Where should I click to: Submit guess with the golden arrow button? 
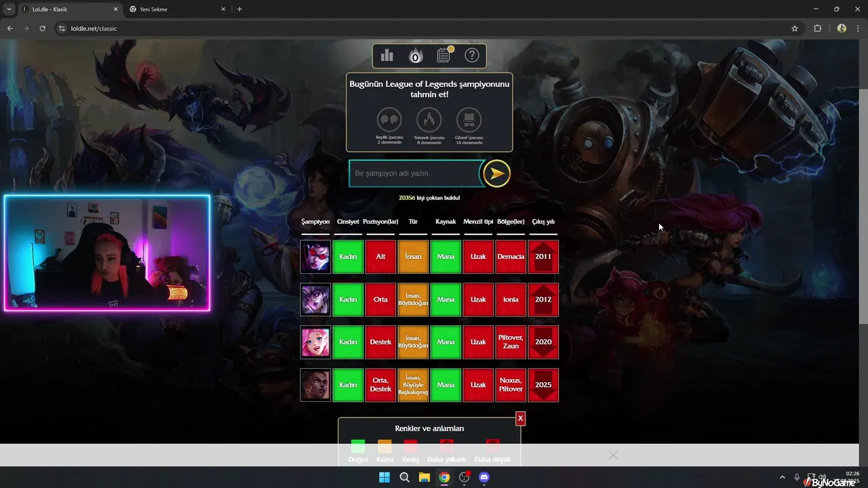pyautogui.click(x=496, y=174)
